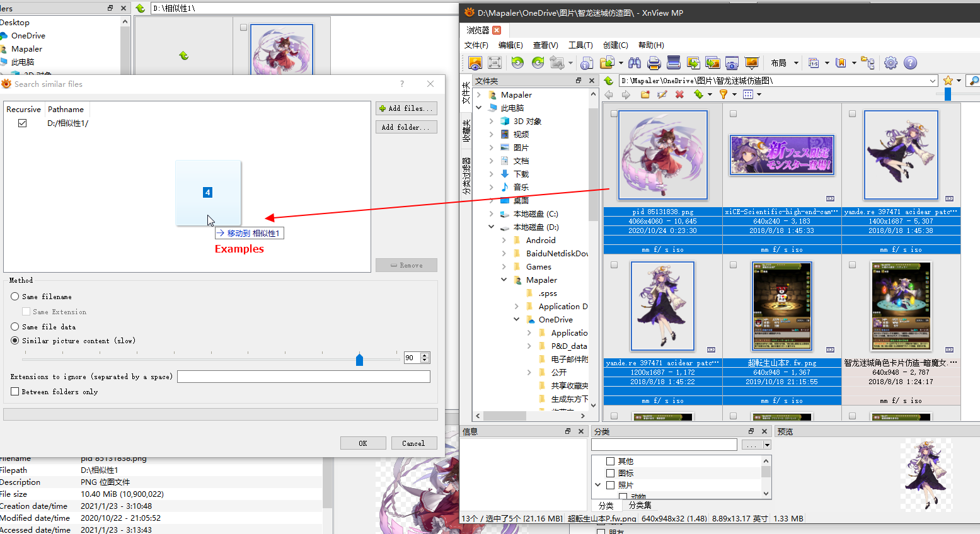Screen dimensions: 980x534
Task: Click the yellow star Favorites icon
Action: (x=948, y=81)
